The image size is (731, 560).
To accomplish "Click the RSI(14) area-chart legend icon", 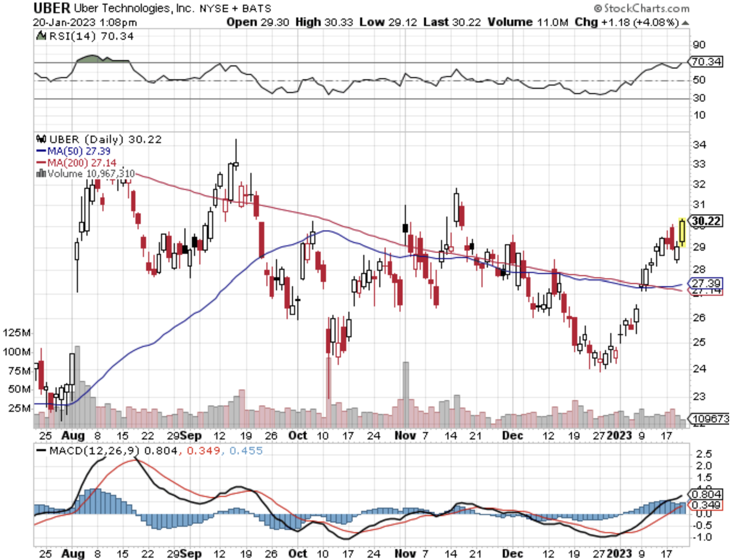I will 41,36.
